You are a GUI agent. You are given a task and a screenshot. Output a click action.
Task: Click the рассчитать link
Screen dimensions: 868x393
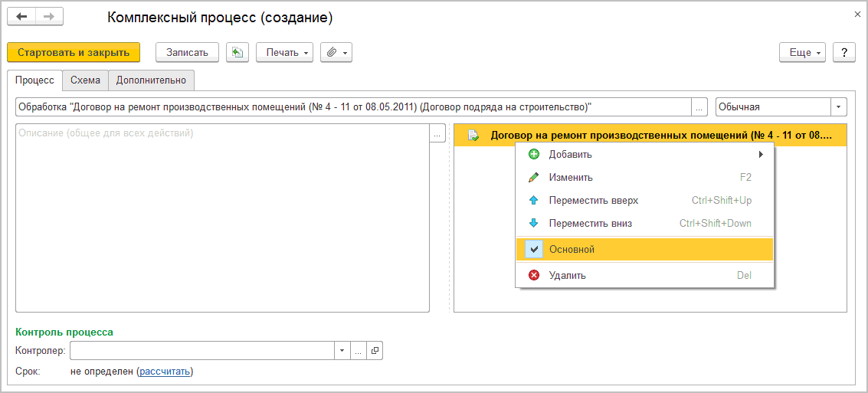(x=165, y=372)
